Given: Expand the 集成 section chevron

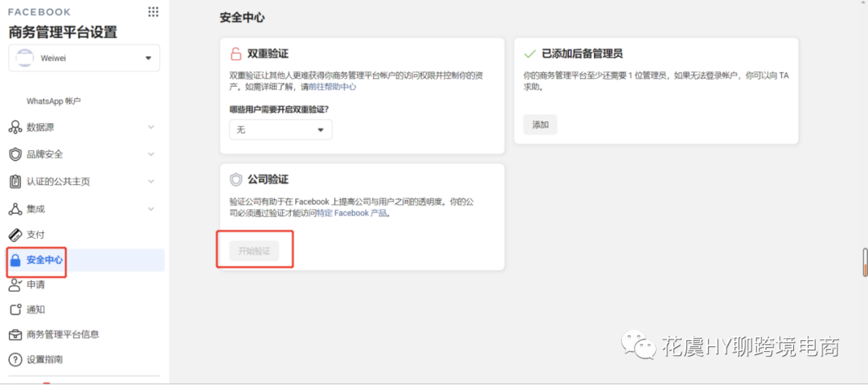Looking at the screenshot, I should click(x=151, y=209).
